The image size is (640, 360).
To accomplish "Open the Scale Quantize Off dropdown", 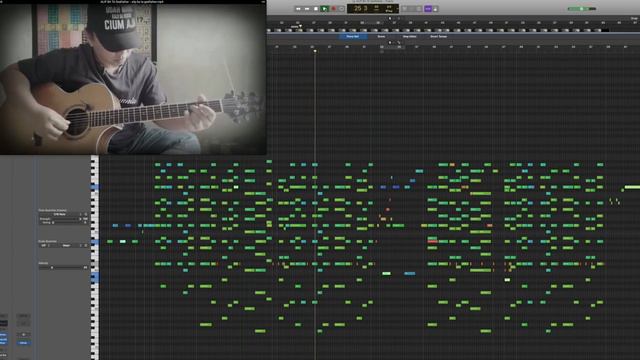I will click(x=45, y=245).
